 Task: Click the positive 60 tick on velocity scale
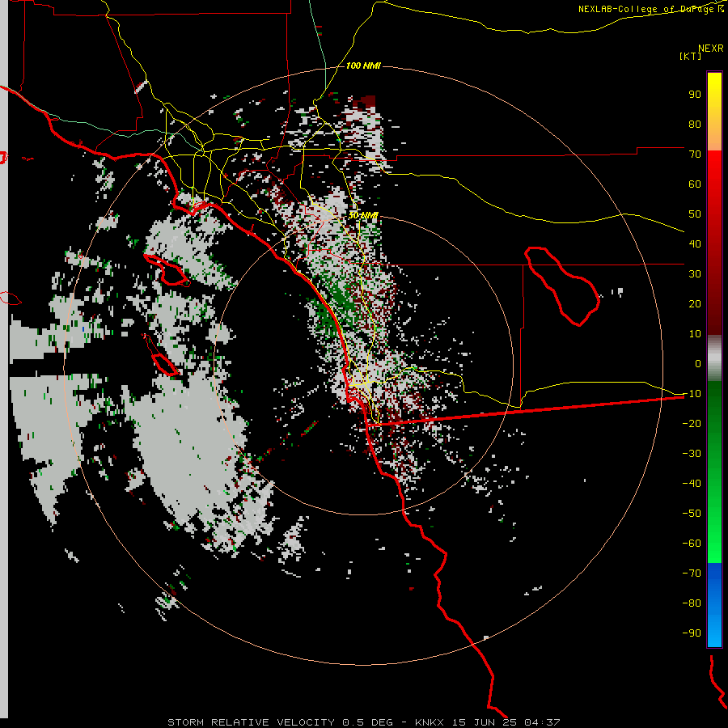point(695,184)
